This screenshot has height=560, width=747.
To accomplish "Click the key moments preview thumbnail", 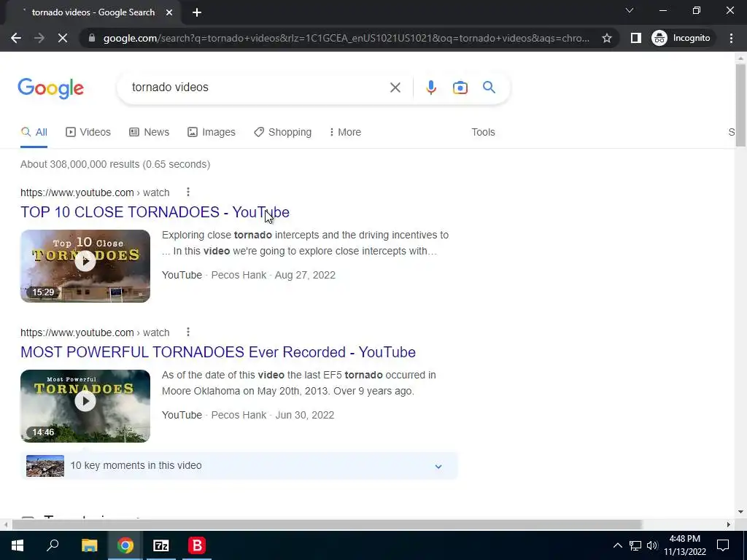I will (x=45, y=466).
